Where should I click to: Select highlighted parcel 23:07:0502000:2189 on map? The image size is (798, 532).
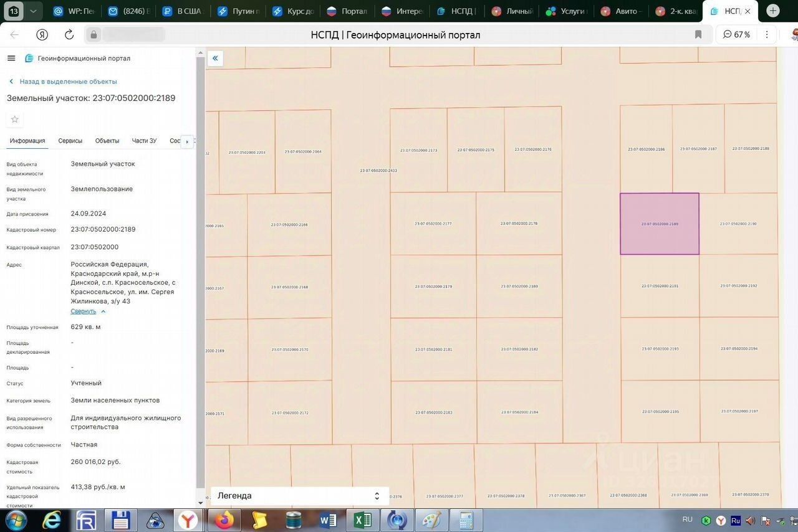660,224
